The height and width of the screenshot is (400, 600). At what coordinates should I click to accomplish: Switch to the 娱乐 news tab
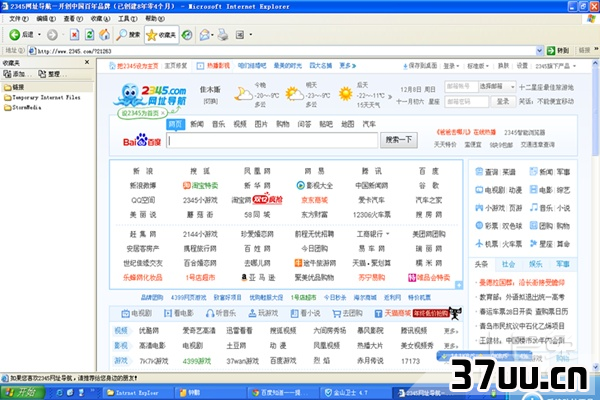pos(535,264)
